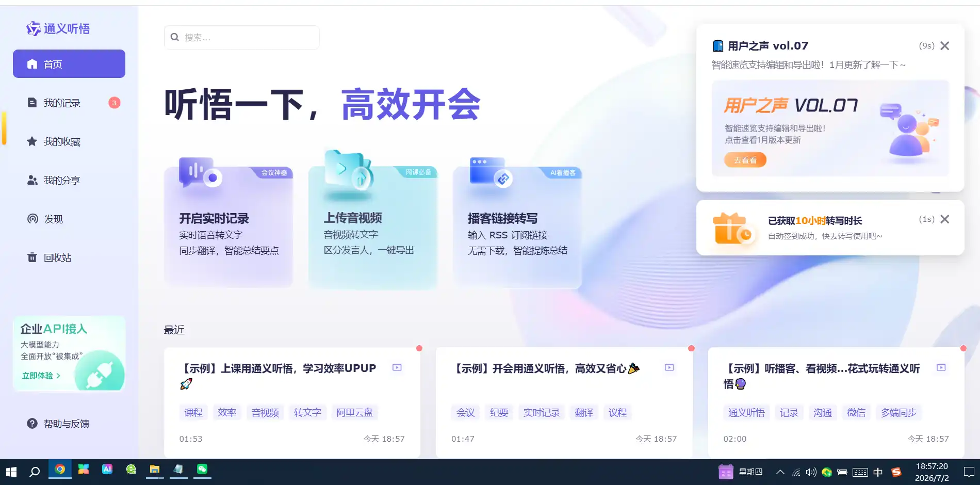Close the 用户之声 vol.07 notification
Viewport: 980px width, 485px height.
click(x=945, y=46)
